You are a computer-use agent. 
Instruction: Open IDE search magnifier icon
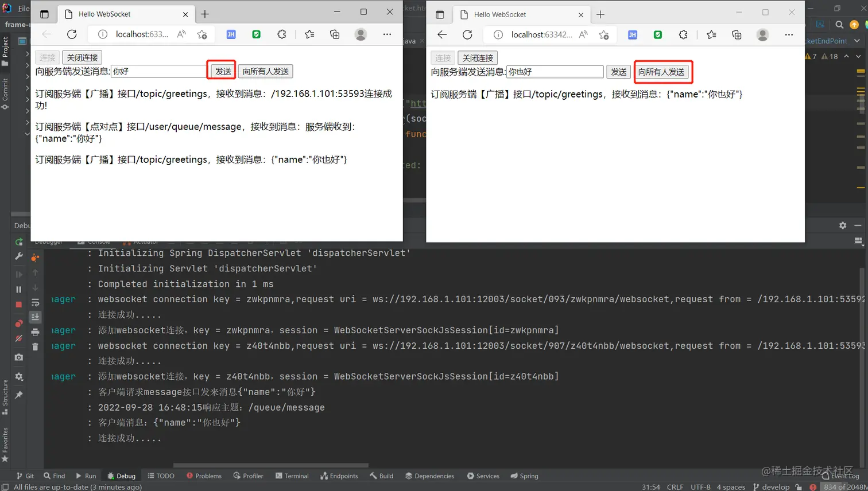[x=839, y=25]
